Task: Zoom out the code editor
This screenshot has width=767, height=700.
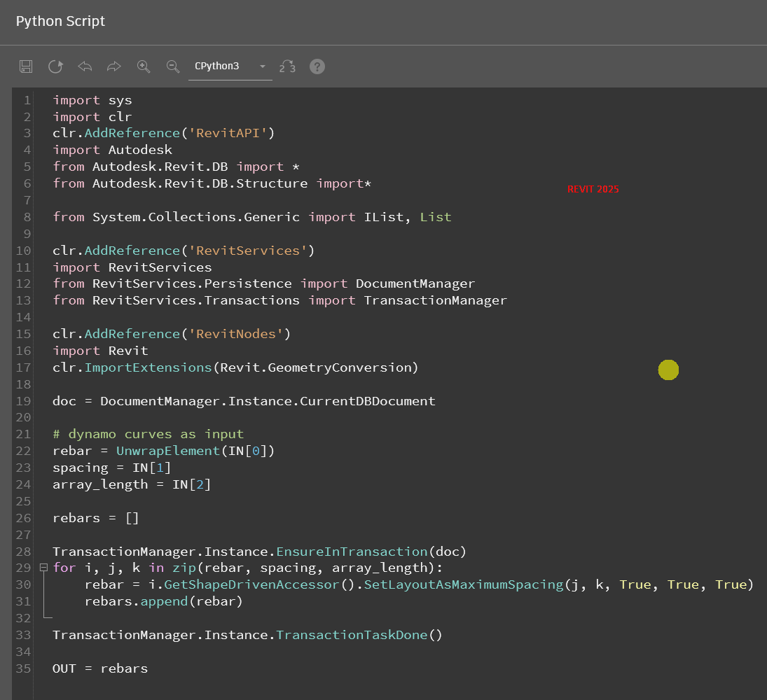Action: click(x=173, y=66)
